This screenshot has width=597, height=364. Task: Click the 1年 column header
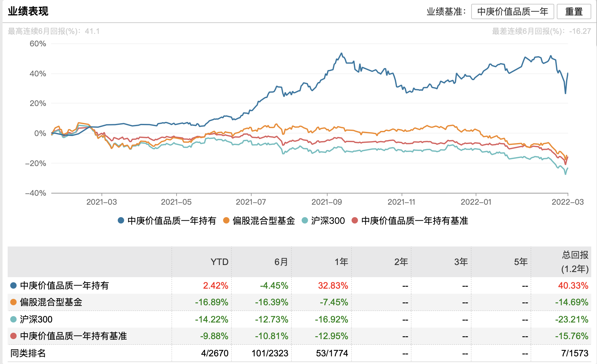point(341,262)
